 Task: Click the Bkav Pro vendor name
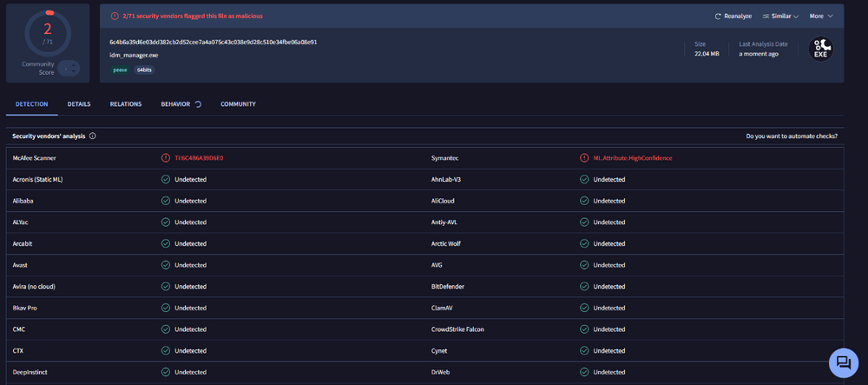click(25, 308)
